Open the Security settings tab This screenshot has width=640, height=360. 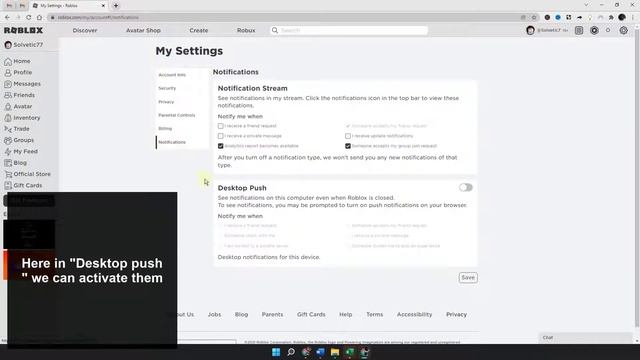point(167,88)
